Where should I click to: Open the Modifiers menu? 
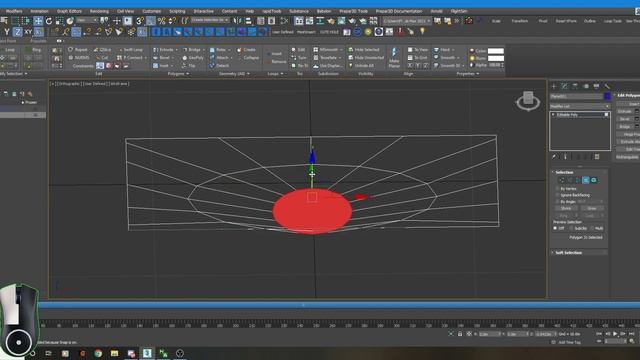pos(14,11)
